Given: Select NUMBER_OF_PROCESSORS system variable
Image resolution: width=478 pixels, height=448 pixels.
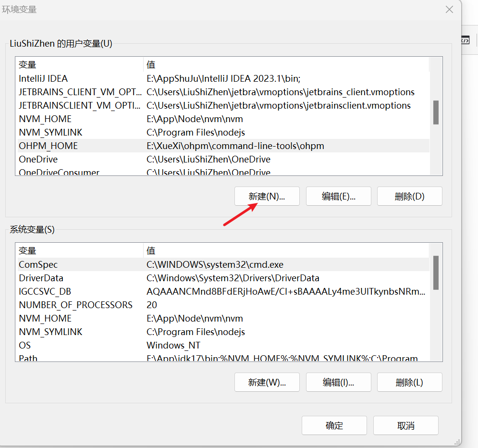Looking at the screenshot, I should click(222, 305).
